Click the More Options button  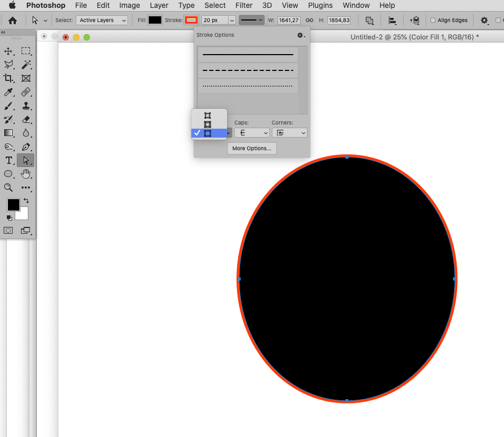(251, 148)
